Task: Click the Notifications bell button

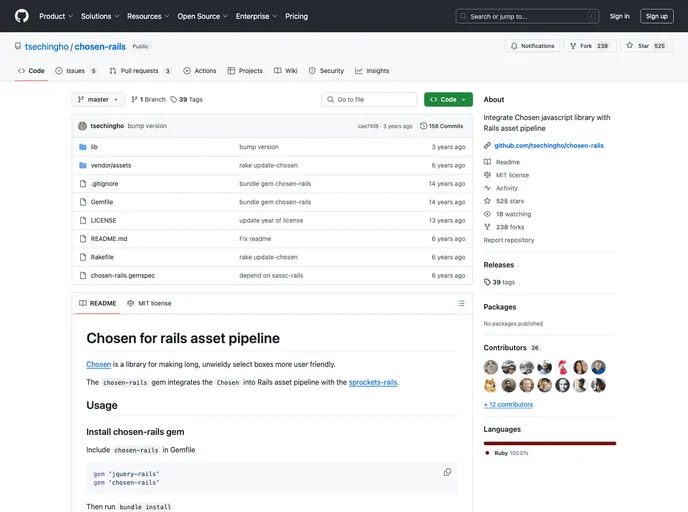Action: click(x=532, y=46)
